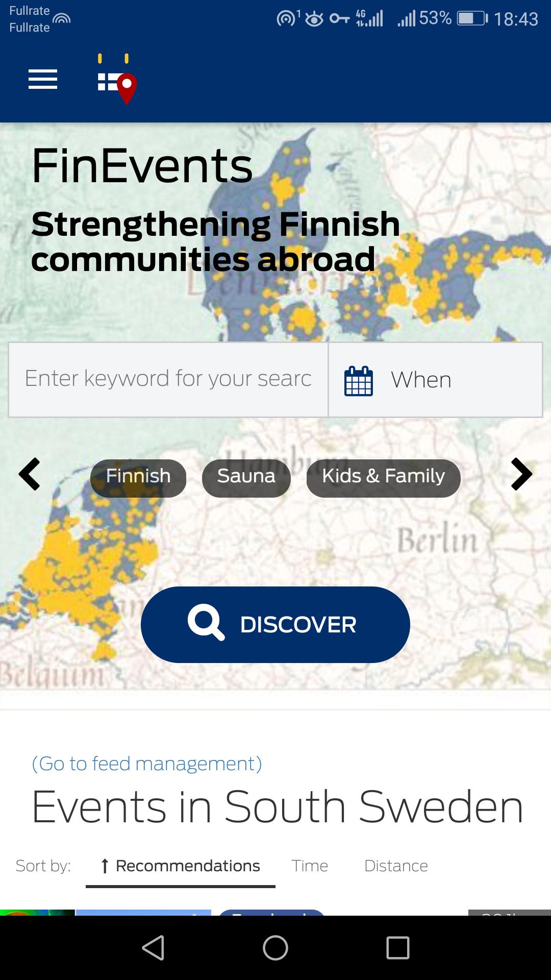The width and height of the screenshot is (551, 980).
Task: Sort events by Time
Action: [310, 866]
